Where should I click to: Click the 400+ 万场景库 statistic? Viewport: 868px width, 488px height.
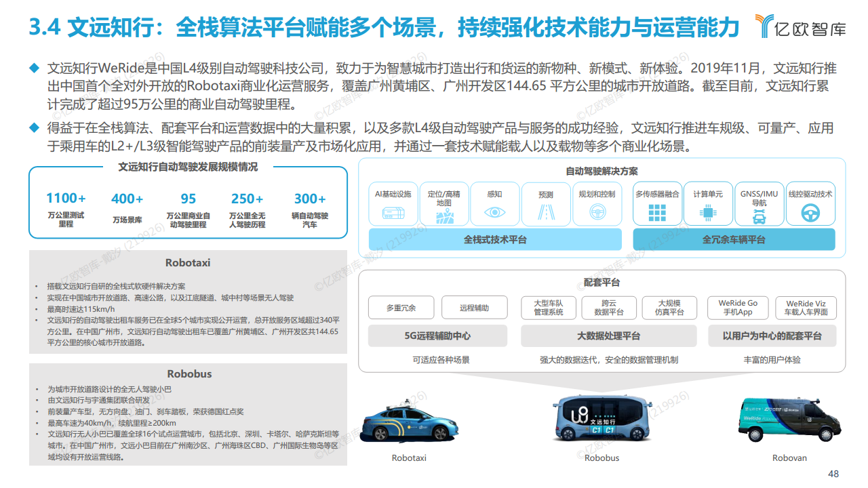coord(127,208)
